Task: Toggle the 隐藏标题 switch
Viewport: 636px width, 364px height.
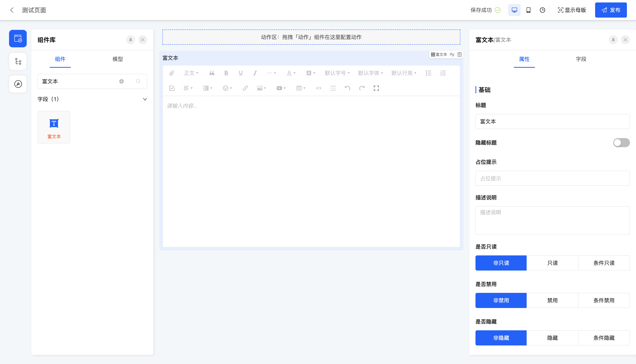Action: click(x=621, y=143)
